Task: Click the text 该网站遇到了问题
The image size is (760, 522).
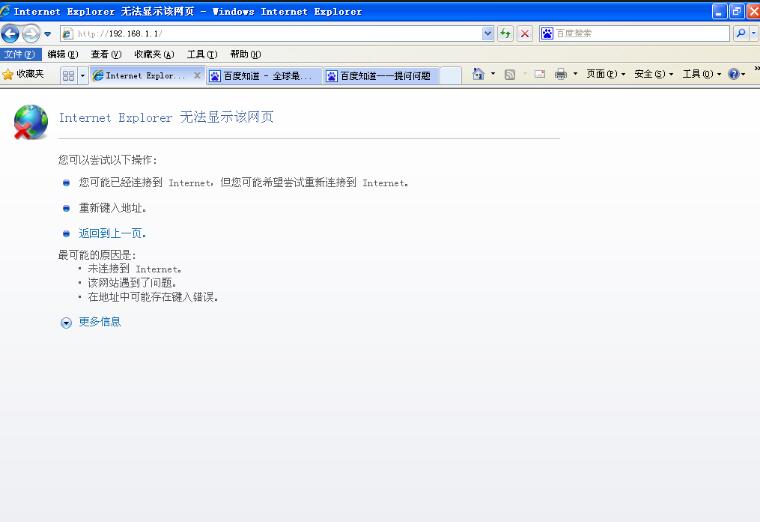Action: point(132,283)
